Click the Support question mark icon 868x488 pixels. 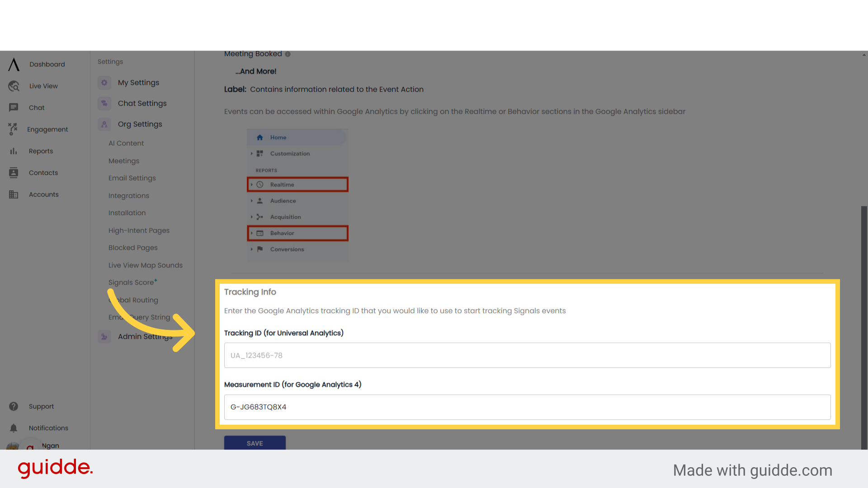[x=14, y=406]
